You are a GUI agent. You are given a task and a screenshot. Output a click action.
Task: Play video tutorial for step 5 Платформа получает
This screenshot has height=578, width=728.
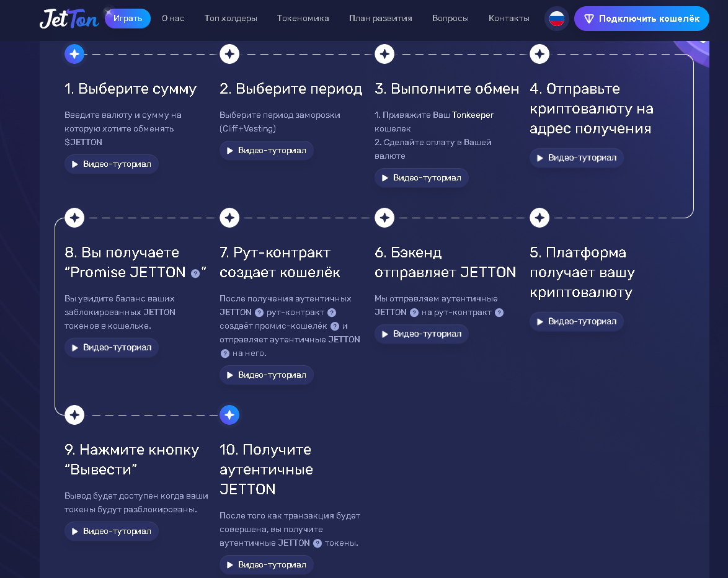click(577, 321)
